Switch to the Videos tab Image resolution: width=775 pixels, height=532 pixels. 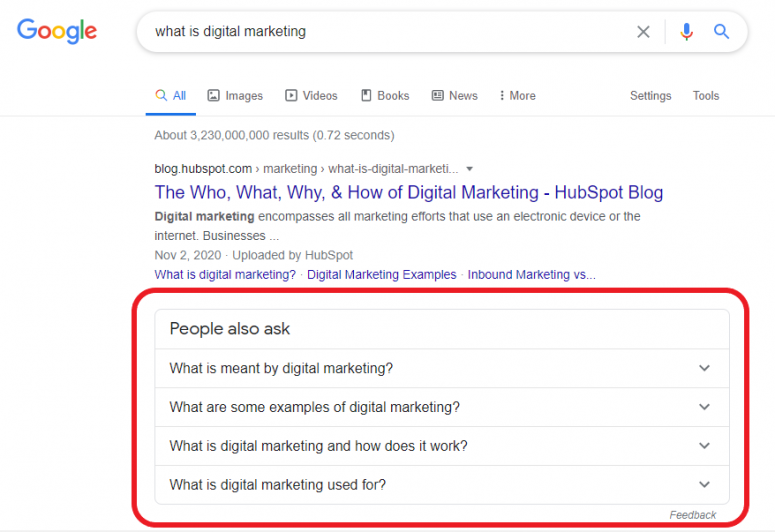pyautogui.click(x=311, y=95)
